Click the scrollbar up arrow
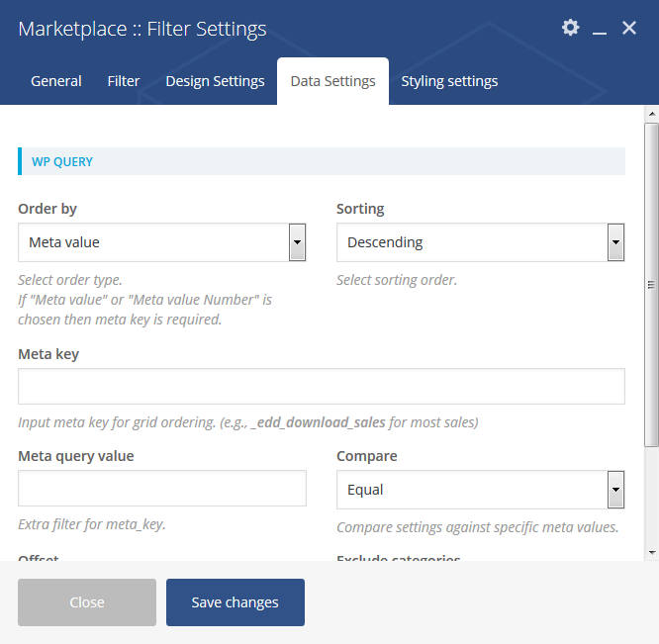Image resolution: width=659 pixels, height=644 pixels. [x=651, y=114]
